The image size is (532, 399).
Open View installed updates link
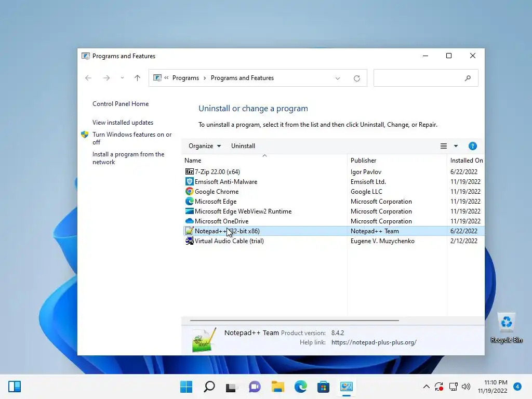123,123
